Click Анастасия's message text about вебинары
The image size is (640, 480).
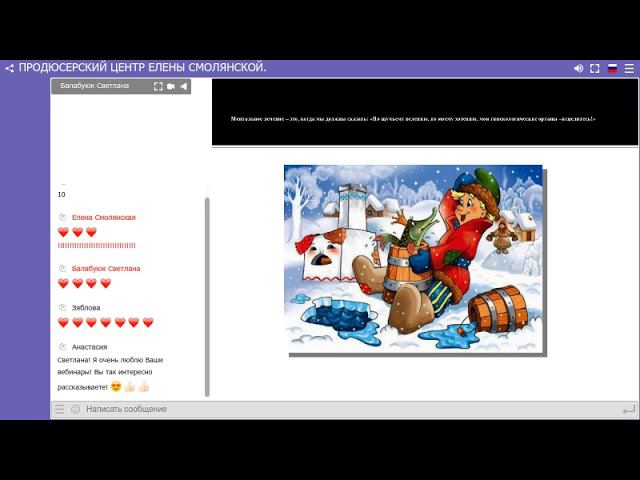[110, 373]
